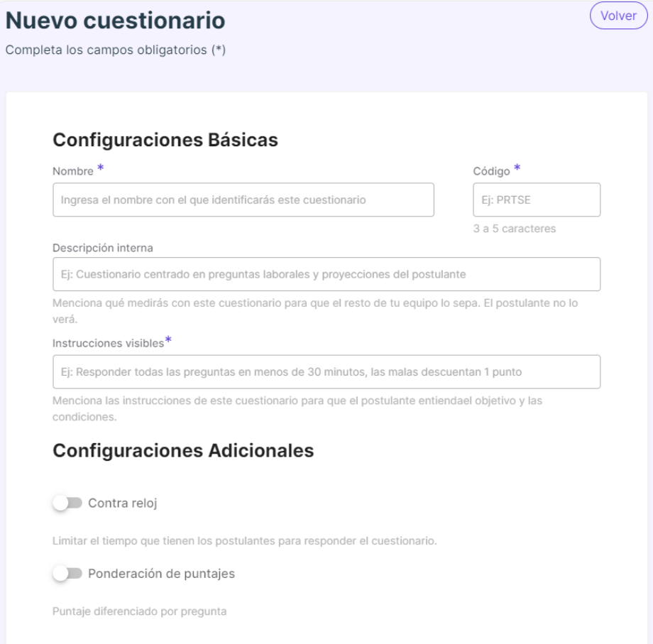Click the Instrucciones visibles label

(x=109, y=343)
